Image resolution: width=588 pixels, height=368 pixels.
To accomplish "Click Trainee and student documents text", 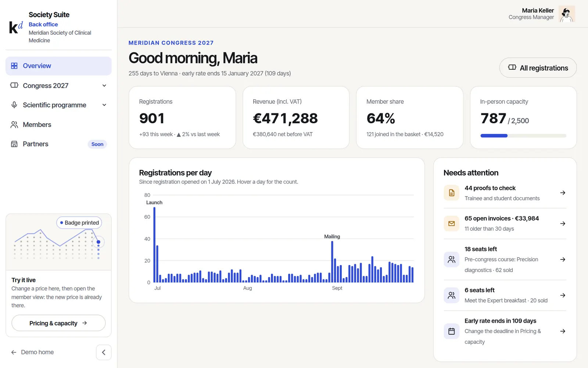I will [x=502, y=198].
